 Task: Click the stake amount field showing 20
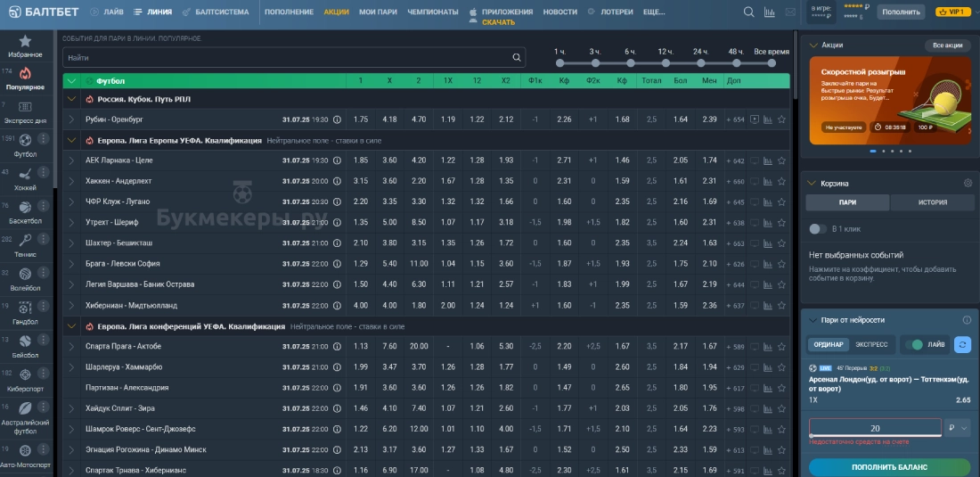click(x=875, y=428)
